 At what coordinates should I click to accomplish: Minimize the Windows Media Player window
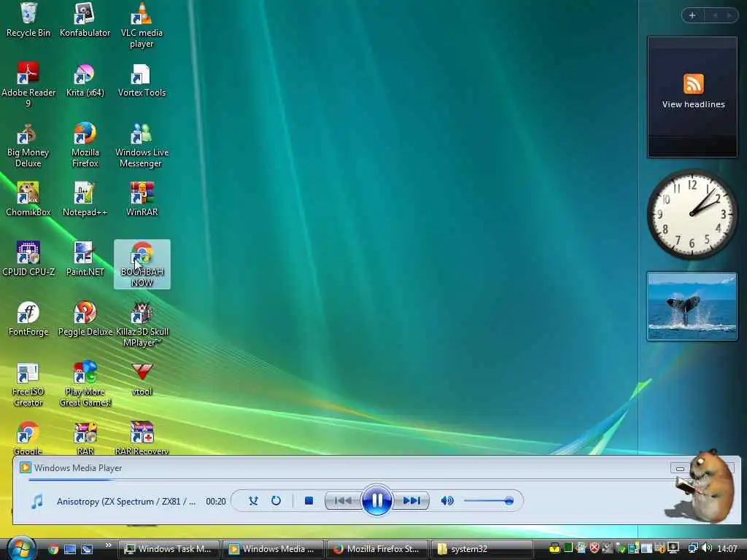(680, 469)
